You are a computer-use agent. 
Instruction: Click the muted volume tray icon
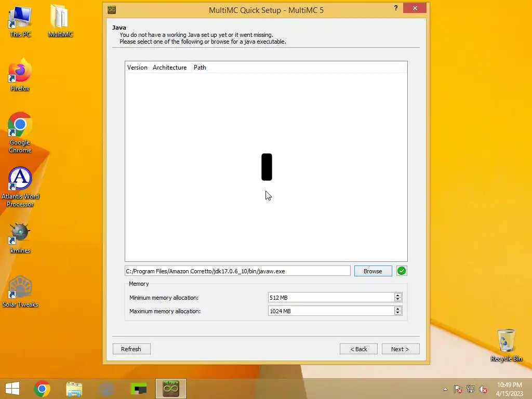coord(483,389)
